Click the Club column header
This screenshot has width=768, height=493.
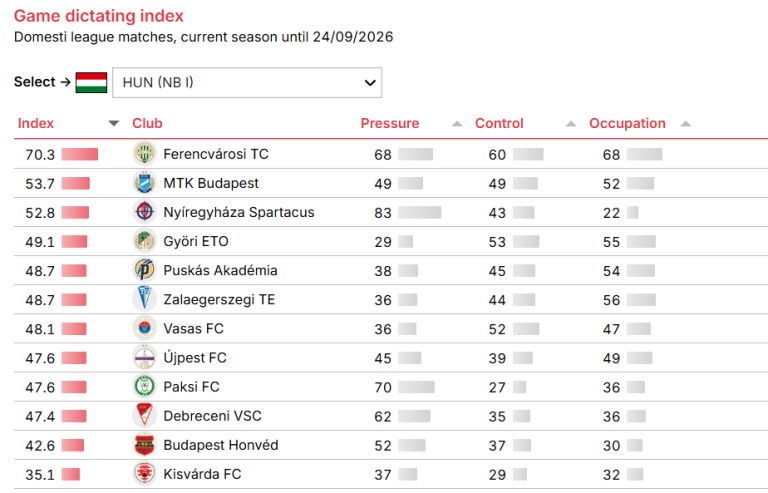tap(147, 123)
